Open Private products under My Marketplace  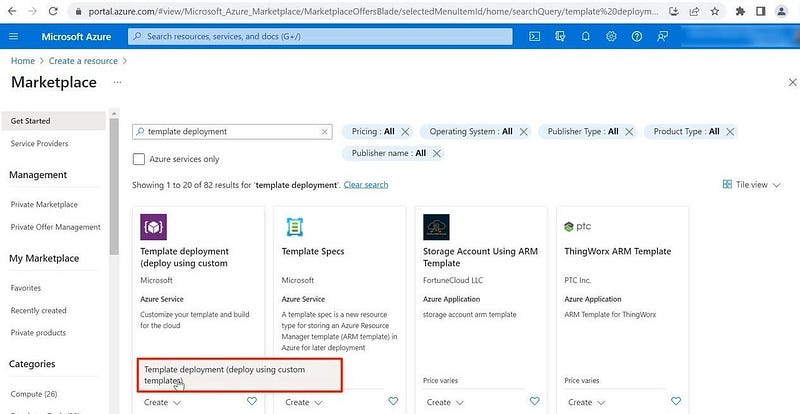tap(38, 333)
